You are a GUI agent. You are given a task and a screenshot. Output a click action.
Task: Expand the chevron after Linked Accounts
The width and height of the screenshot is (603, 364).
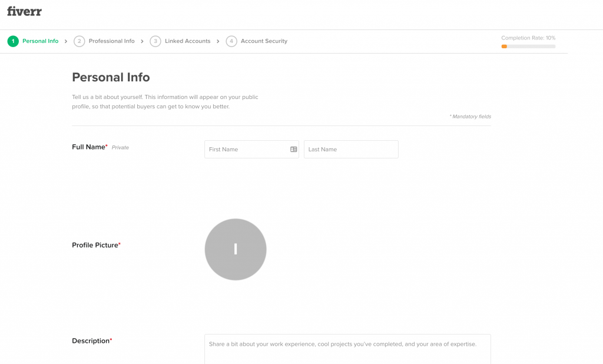click(217, 41)
